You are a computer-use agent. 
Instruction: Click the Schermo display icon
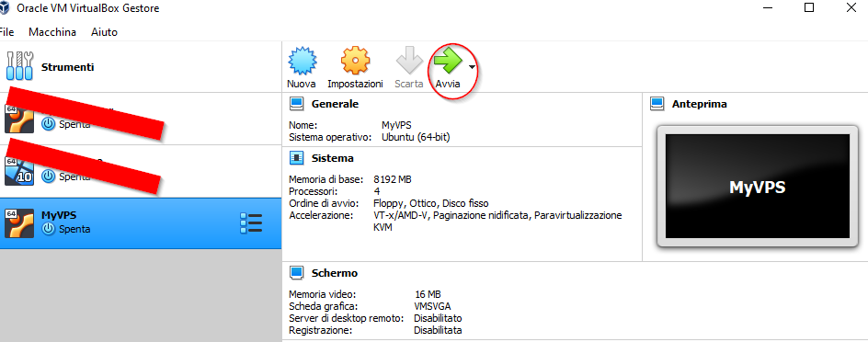pyautogui.click(x=297, y=273)
